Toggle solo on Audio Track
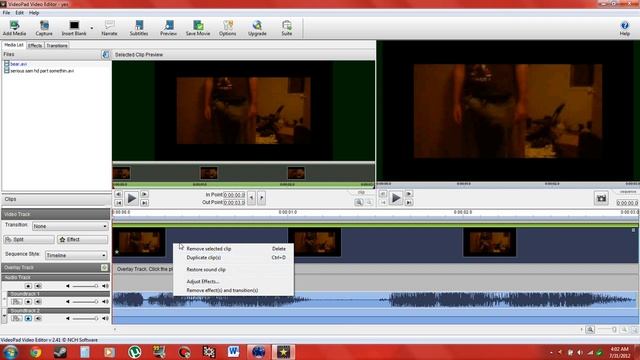This screenshot has height=360, width=640. 28,286
